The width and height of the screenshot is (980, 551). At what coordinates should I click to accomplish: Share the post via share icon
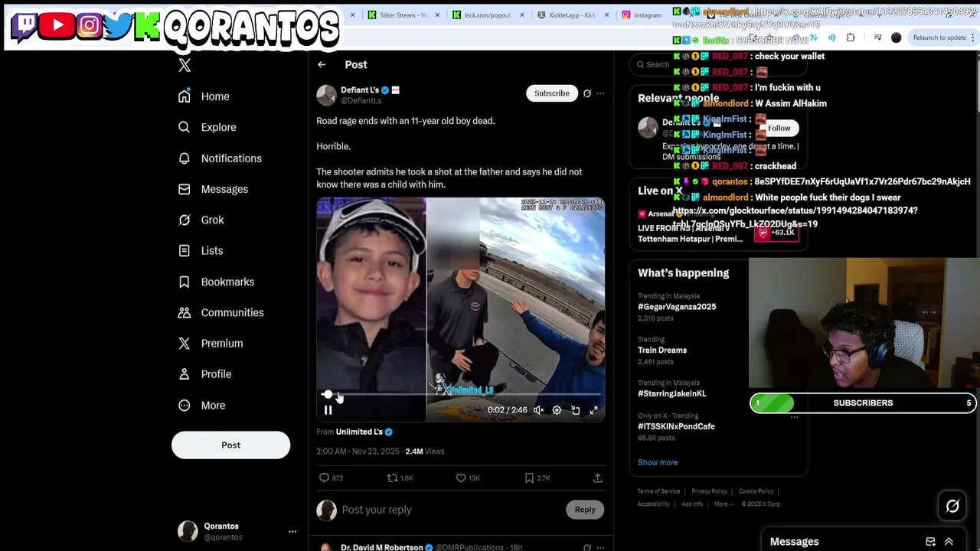click(x=597, y=478)
